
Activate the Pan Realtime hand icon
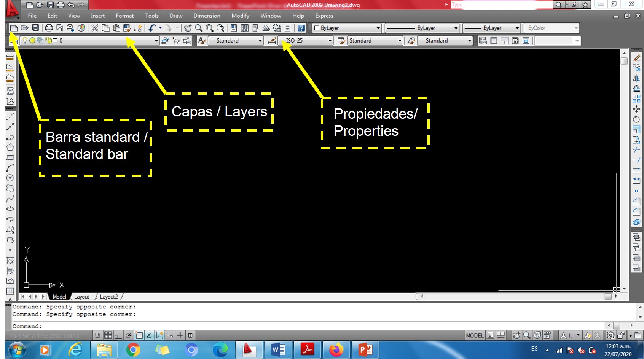tap(188, 28)
